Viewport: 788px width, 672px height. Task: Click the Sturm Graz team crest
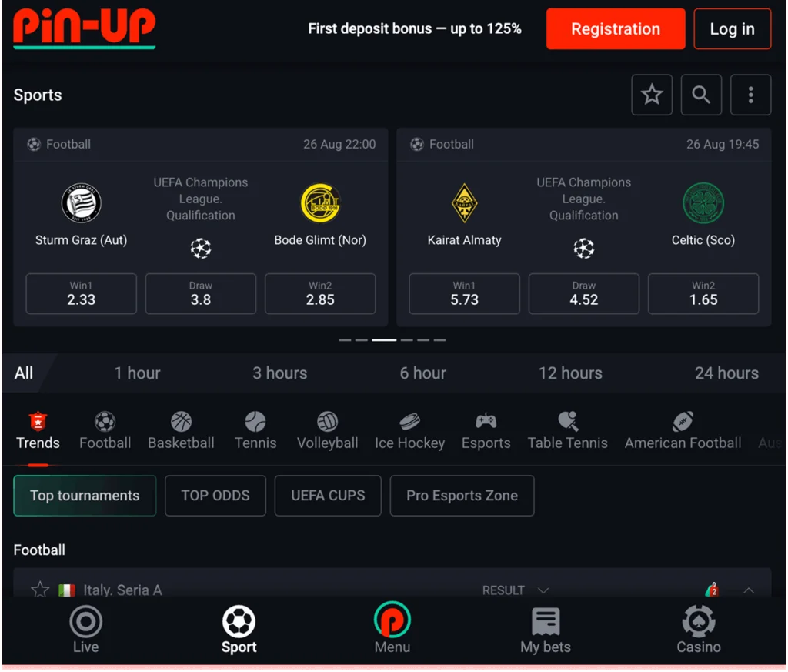[x=81, y=203]
